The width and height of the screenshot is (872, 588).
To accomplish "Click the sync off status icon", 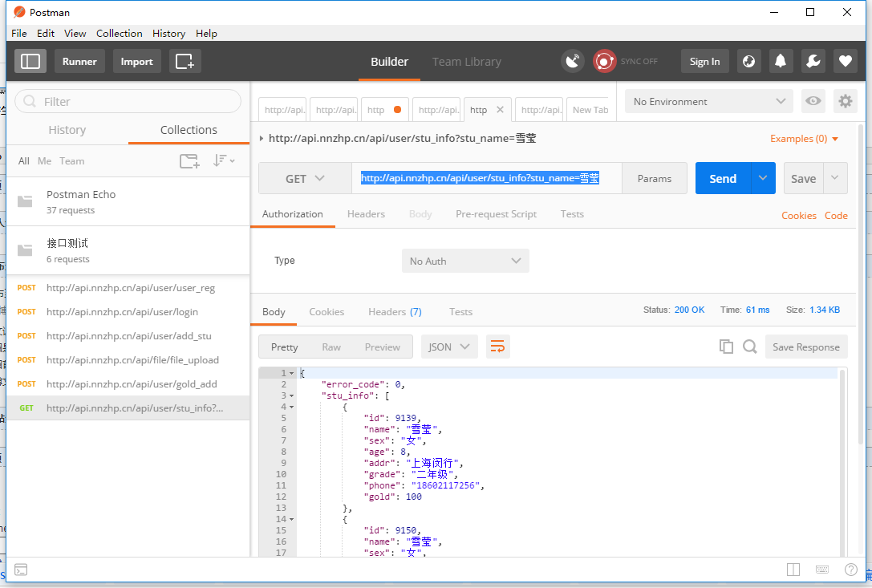I will (x=605, y=61).
